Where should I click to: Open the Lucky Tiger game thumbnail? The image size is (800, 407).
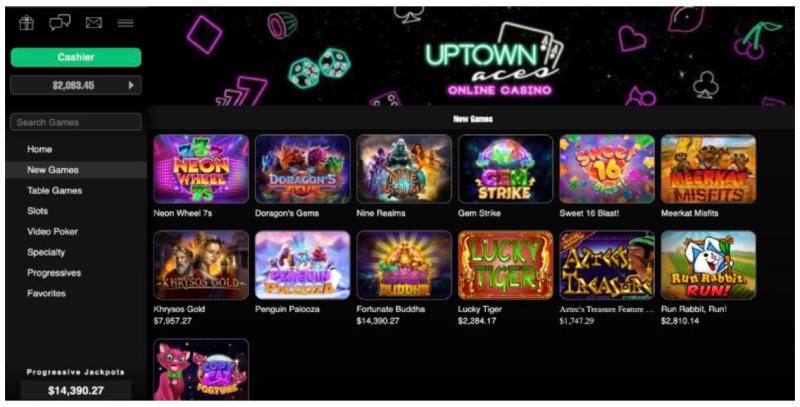[506, 265]
